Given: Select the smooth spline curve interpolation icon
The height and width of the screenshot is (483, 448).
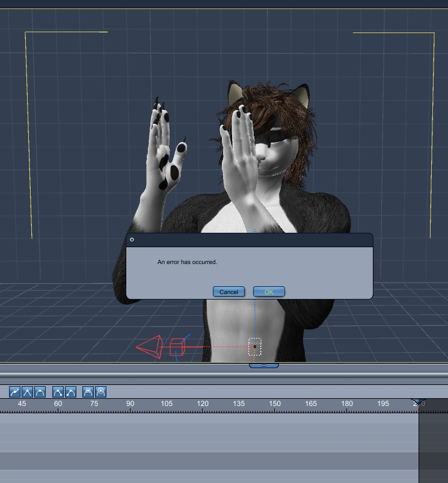Looking at the screenshot, I should pyautogui.click(x=15, y=392).
